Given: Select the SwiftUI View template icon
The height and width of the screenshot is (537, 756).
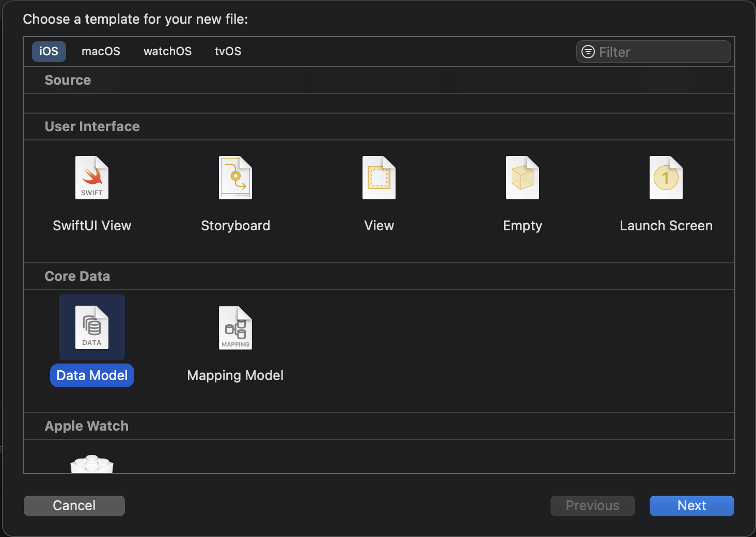Looking at the screenshot, I should [x=92, y=178].
